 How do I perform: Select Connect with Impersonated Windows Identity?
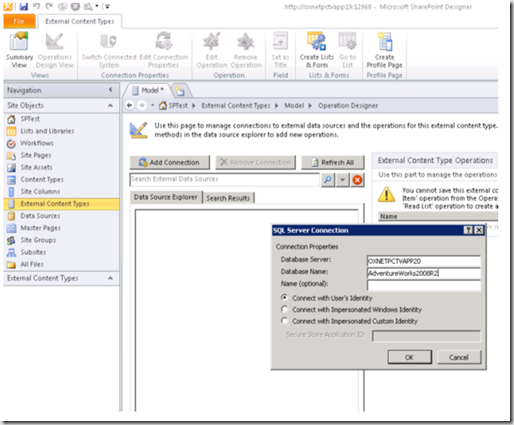(x=284, y=309)
